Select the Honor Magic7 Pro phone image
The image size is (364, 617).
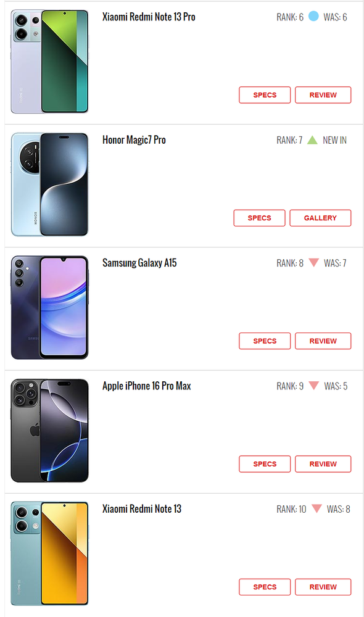49,184
